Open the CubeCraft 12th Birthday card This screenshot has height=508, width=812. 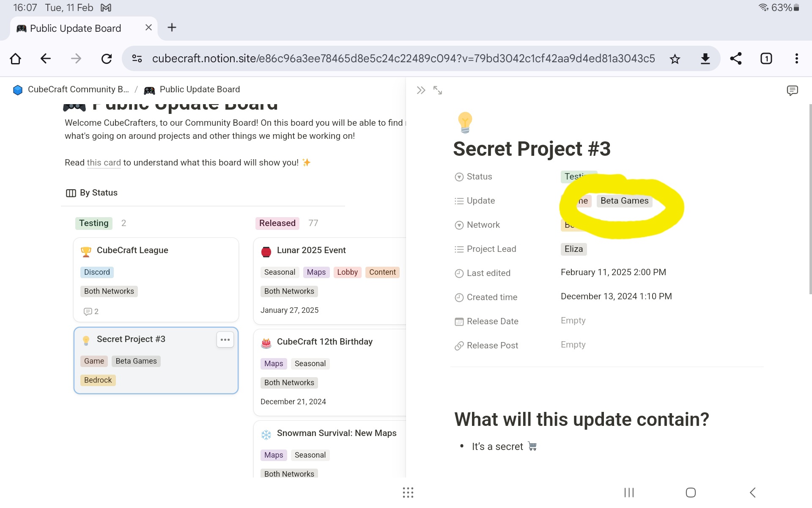330,373
